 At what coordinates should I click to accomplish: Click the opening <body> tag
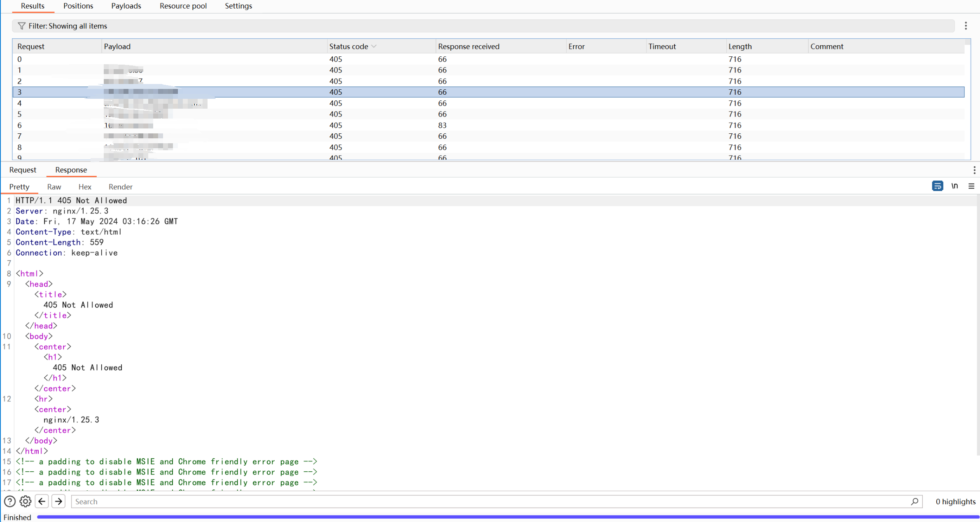39,336
